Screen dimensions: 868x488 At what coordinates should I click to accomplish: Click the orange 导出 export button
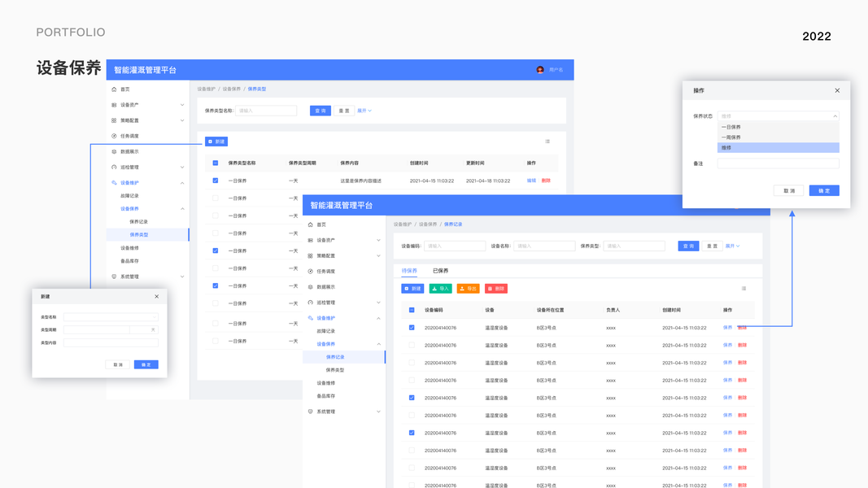(x=469, y=288)
